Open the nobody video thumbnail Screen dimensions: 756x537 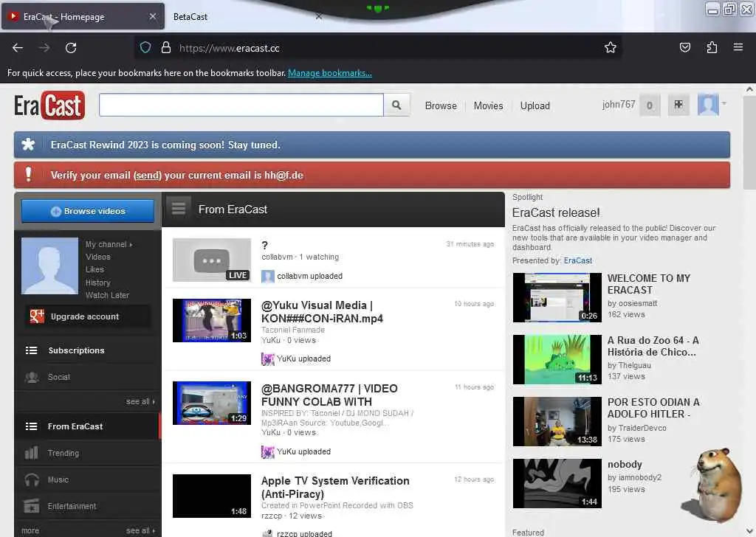(557, 484)
